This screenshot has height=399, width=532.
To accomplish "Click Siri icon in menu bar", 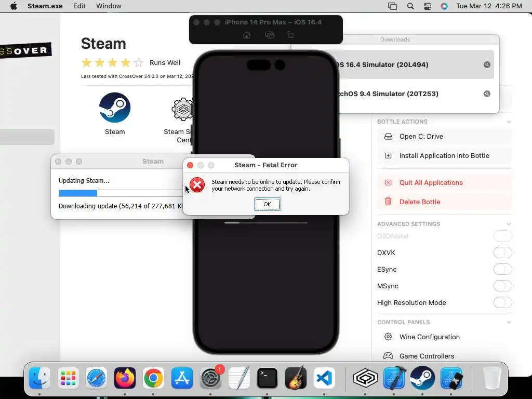I will coord(444,6).
